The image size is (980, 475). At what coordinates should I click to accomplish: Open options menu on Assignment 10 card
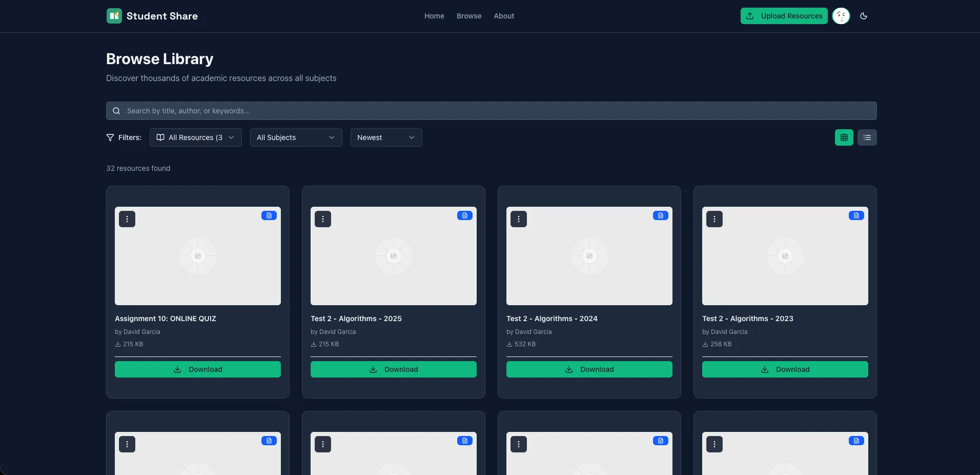(127, 219)
